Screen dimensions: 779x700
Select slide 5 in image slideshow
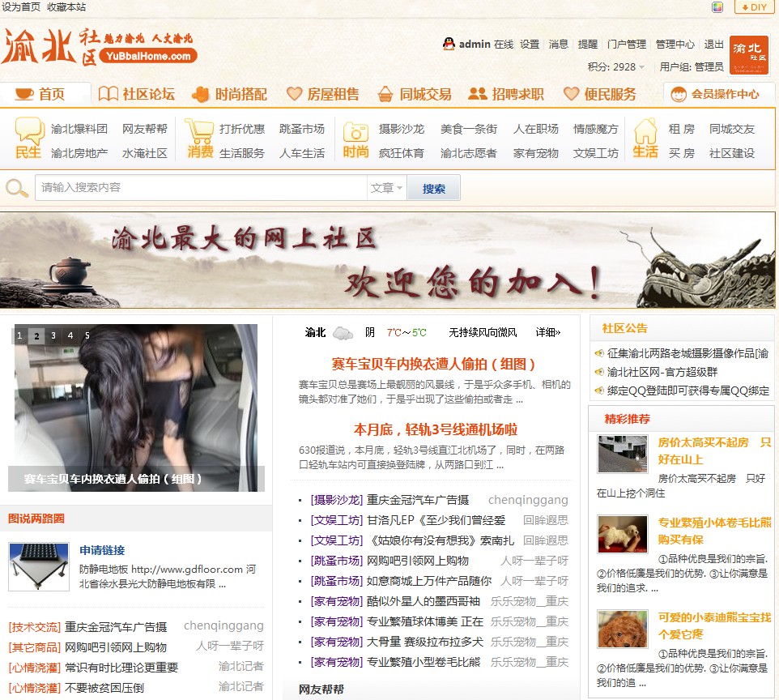(87, 335)
